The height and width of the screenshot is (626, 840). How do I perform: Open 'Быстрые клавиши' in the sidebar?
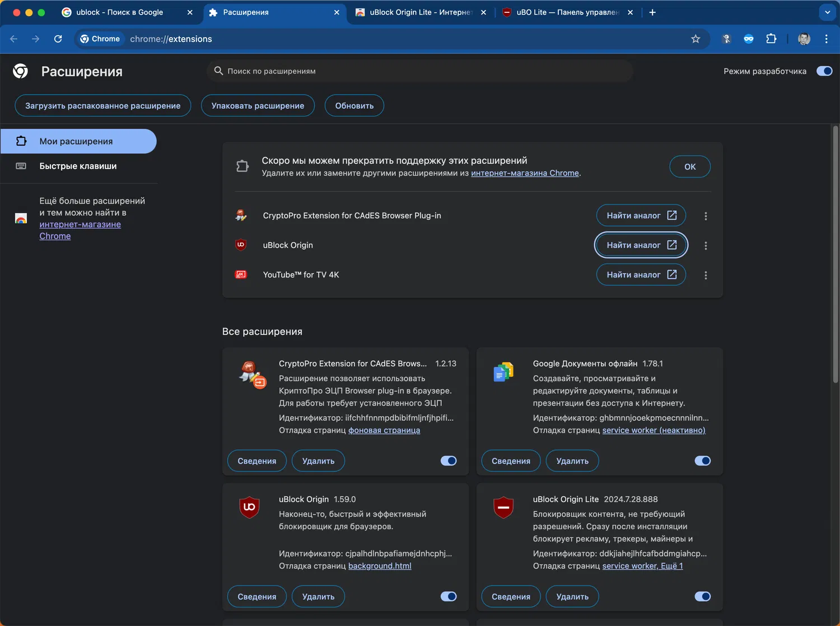click(x=78, y=166)
